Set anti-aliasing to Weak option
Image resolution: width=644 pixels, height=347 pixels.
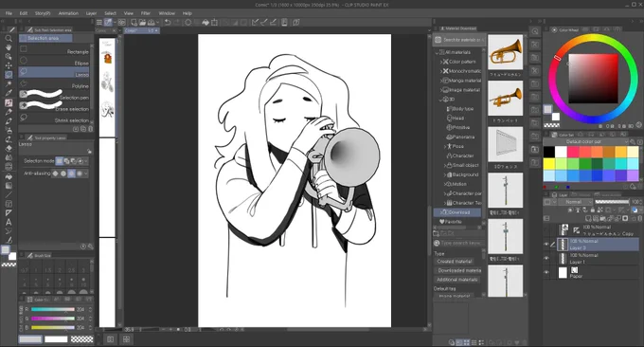point(63,173)
